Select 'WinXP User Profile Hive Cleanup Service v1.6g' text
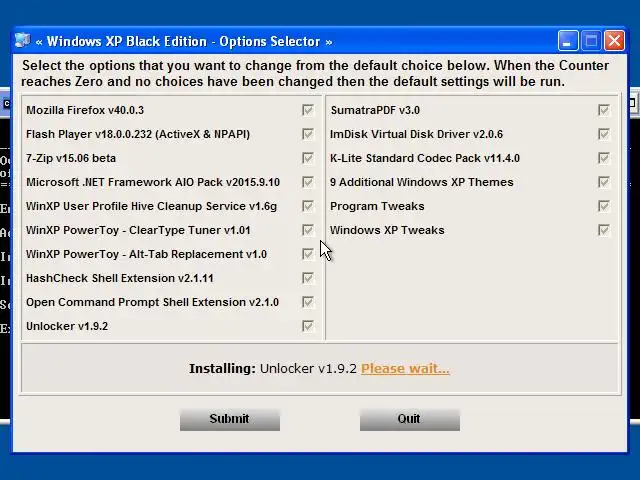Viewport: 640px width, 480px height. point(151,206)
